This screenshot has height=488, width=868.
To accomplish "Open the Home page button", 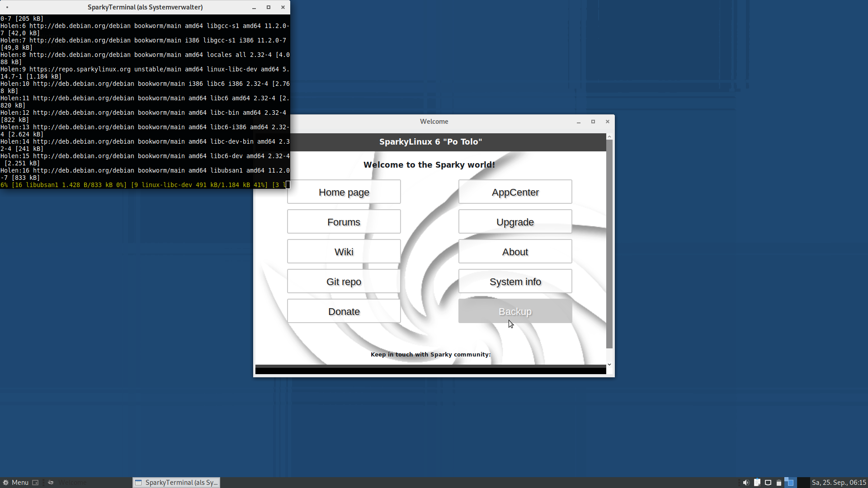I will [344, 192].
